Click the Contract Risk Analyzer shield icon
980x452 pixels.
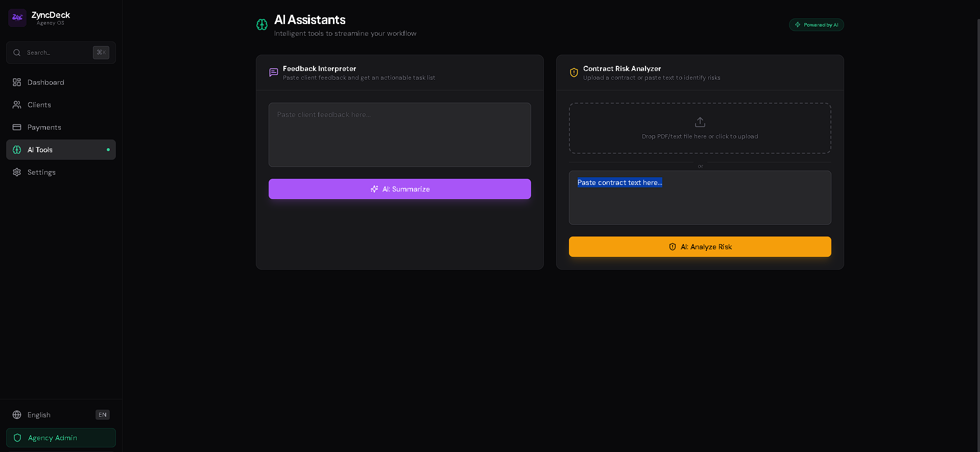pos(574,73)
